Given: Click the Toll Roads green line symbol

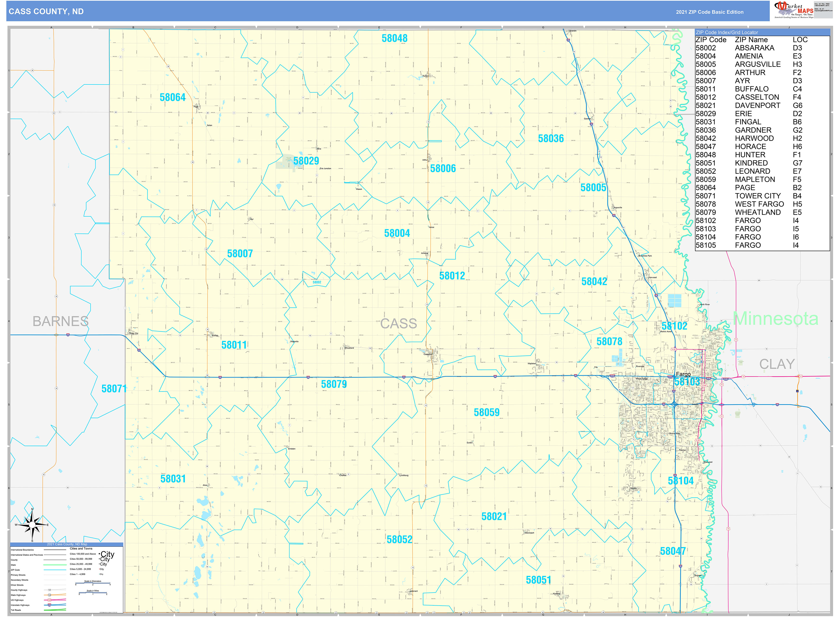Looking at the screenshot, I should coord(55,610).
